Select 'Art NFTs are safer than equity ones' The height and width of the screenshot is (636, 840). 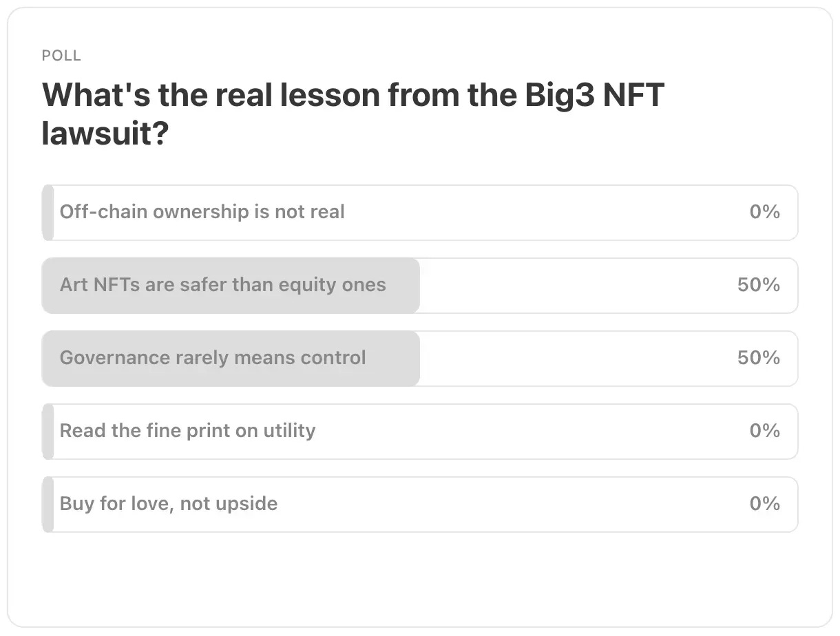tap(420, 286)
